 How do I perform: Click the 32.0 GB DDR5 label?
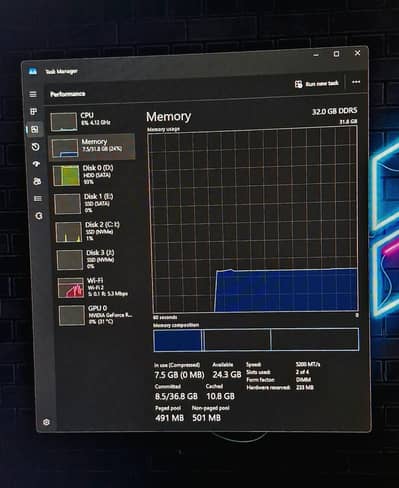[334, 111]
